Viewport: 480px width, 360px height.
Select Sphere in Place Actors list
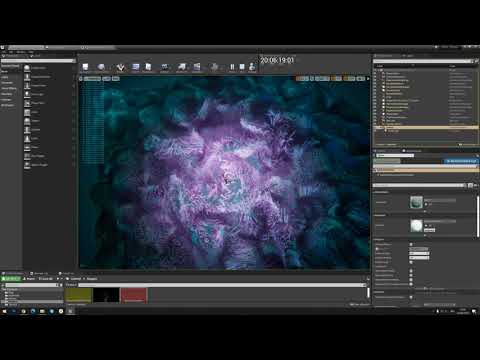[48, 121]
